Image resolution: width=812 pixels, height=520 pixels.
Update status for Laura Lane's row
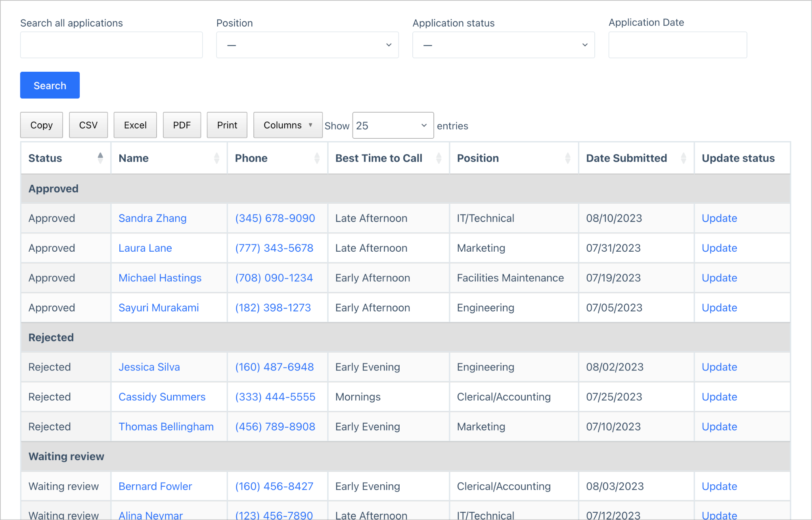click(x=719, y=248)
